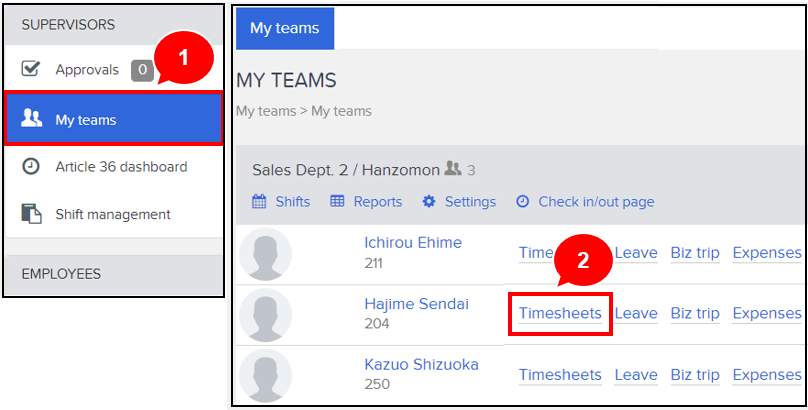Click the team member count icon

[x=452, y=170]
